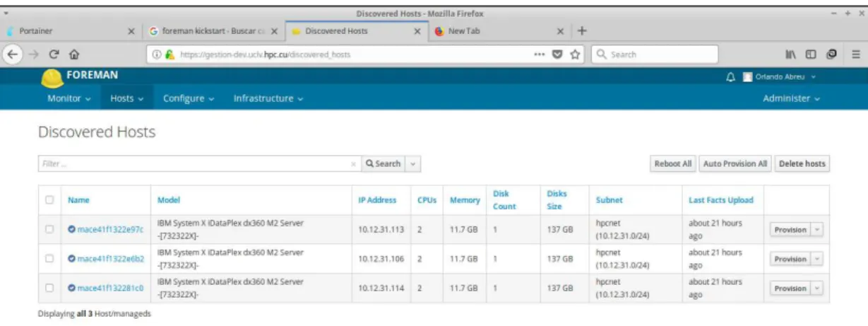Viewport: 868px width, 326px height.
Task: Expand the Provision dropdown arrow for mace41f132281c0
Action: [818, 289]
